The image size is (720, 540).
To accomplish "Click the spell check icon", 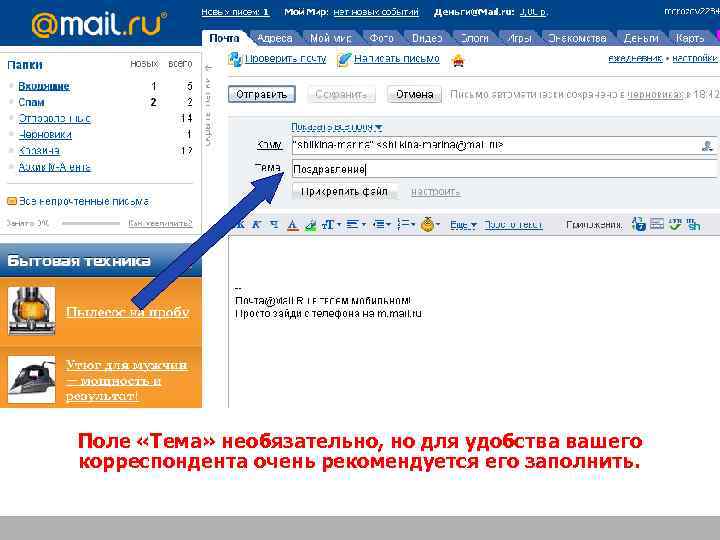I will click(x=675, y=224).
